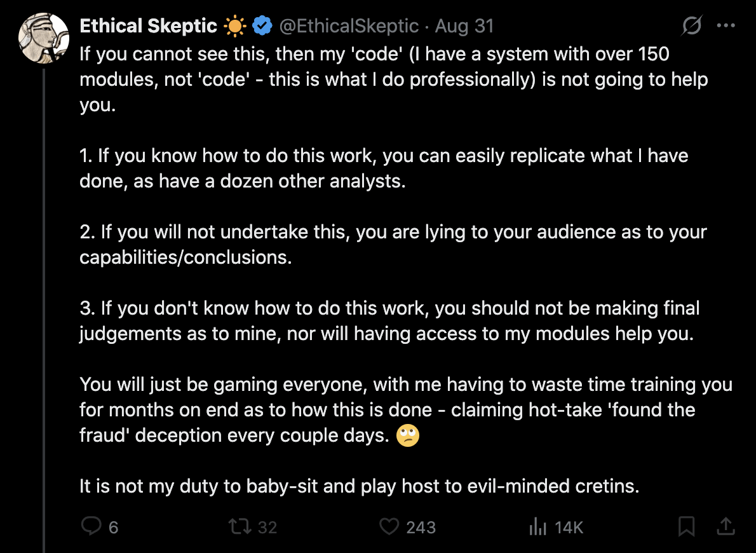Open the view analytics bar chart icon
This screenshot has height=553, width=756.
coord(537,526)
